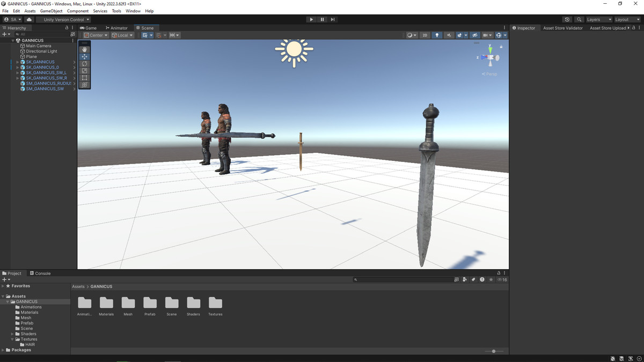
Task: Open the draw mode shading dropdown
Action: pos(412,35)
